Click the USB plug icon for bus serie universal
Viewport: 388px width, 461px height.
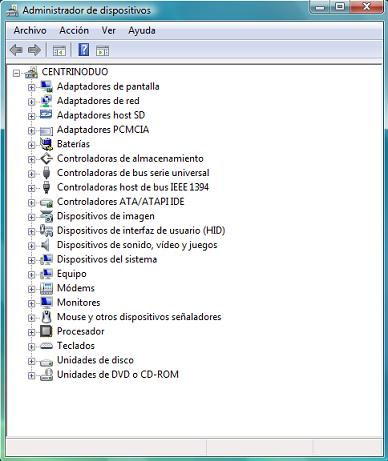click(x=46, y=173)
